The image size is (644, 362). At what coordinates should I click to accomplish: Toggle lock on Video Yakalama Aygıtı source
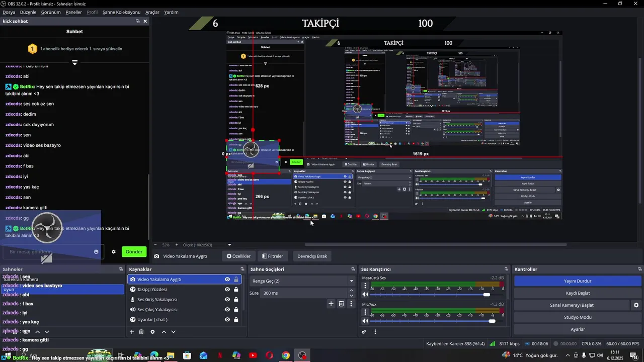pyautogui.click(x=236, y=280)
